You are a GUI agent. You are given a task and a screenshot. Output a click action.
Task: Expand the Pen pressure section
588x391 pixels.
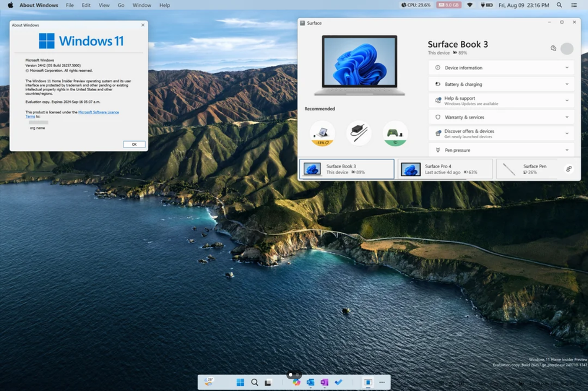(x=501, y=150)
